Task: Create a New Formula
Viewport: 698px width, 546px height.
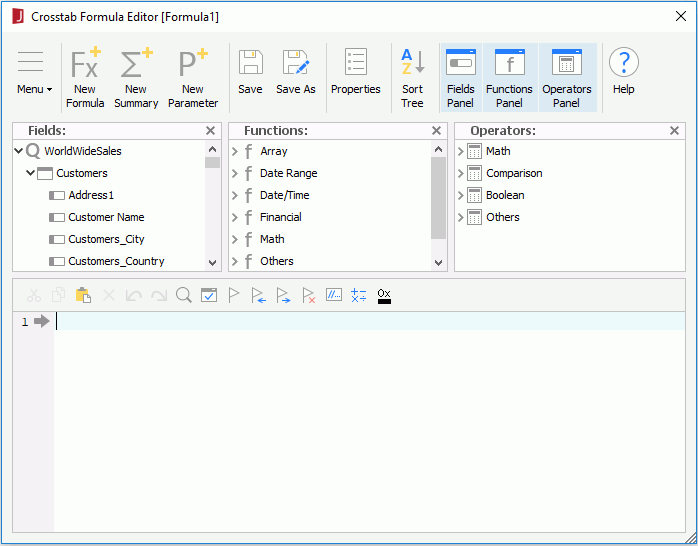Action: pyautogui.click(x=85, y=78)
